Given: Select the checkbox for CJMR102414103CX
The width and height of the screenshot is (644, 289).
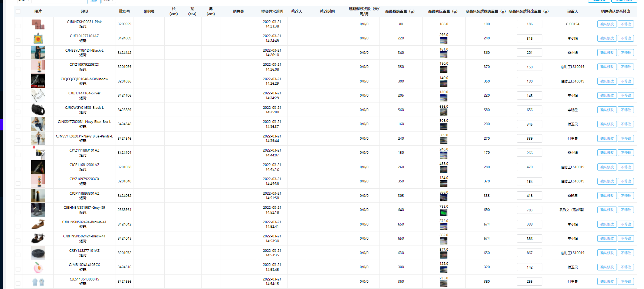Looking at the screenshot, I should pyautogui.click(x=18, y=269).
